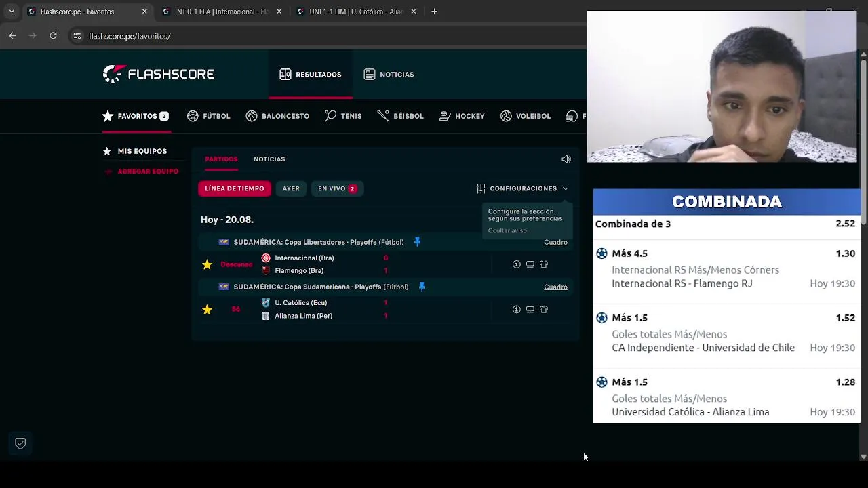Open Cuadro link for Copa Libertadores

555,242
